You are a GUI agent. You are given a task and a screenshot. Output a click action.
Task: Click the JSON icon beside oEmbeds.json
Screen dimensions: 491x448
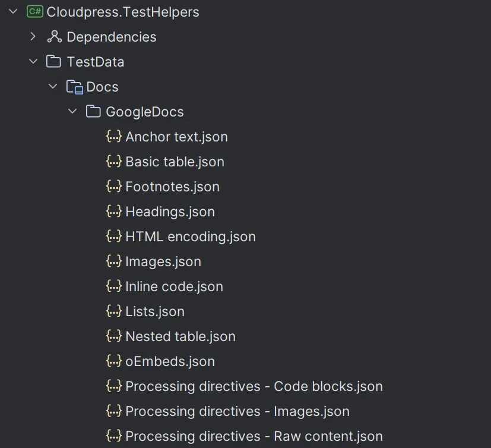coord(113,361)
